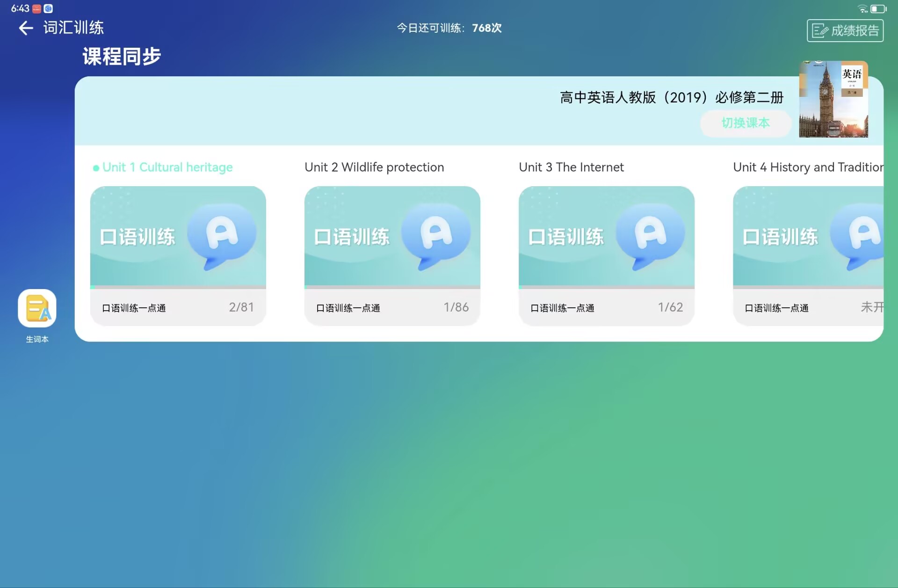Tap the Unit 3 speech bubble A icon
The width and height of the screenshot is (898, 588).
pos(650,236)
